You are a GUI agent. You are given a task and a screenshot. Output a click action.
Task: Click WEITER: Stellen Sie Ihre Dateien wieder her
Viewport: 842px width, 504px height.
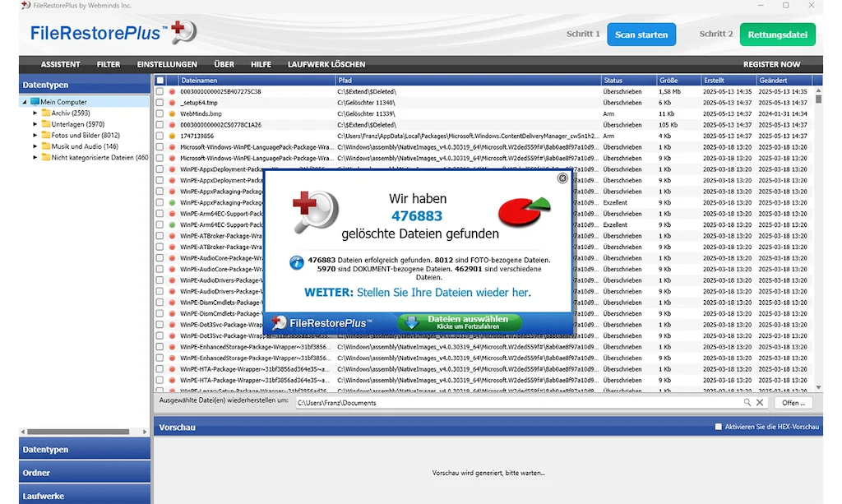417,293
